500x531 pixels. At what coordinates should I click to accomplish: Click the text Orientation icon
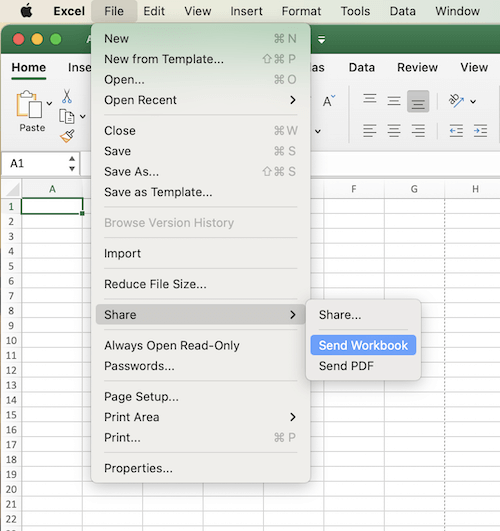[456, 101]
